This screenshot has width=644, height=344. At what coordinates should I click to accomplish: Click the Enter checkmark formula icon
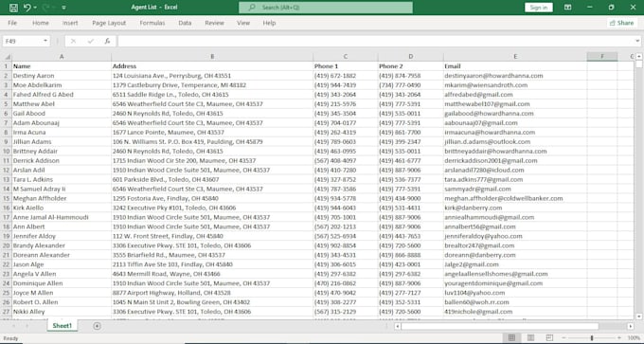(x=90, y=41)
